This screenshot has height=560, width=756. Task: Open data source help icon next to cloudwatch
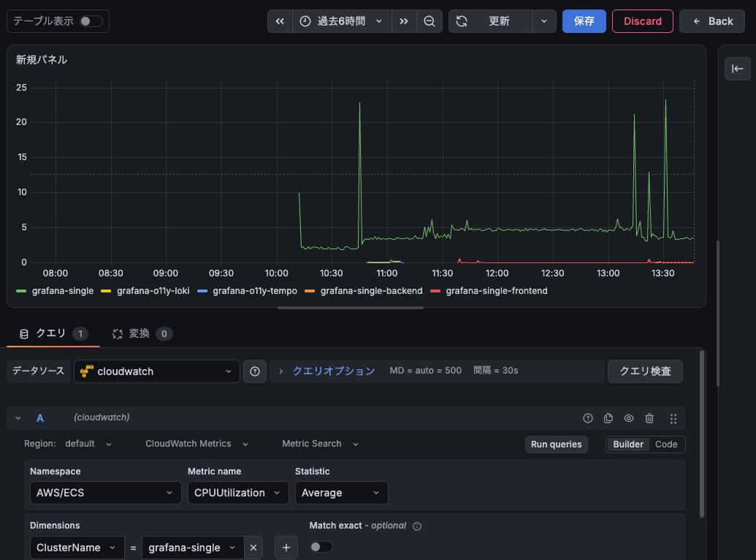255,371
